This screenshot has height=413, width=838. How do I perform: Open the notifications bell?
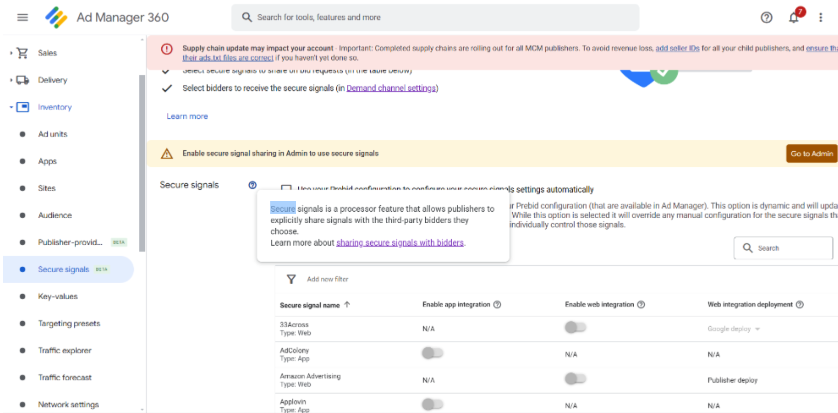[x=795, y=17]
